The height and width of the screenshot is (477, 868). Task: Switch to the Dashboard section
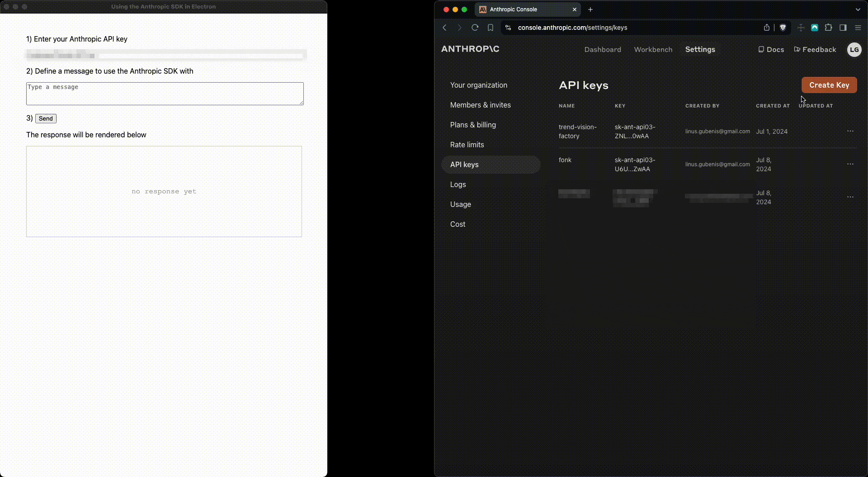click(603, 50)
